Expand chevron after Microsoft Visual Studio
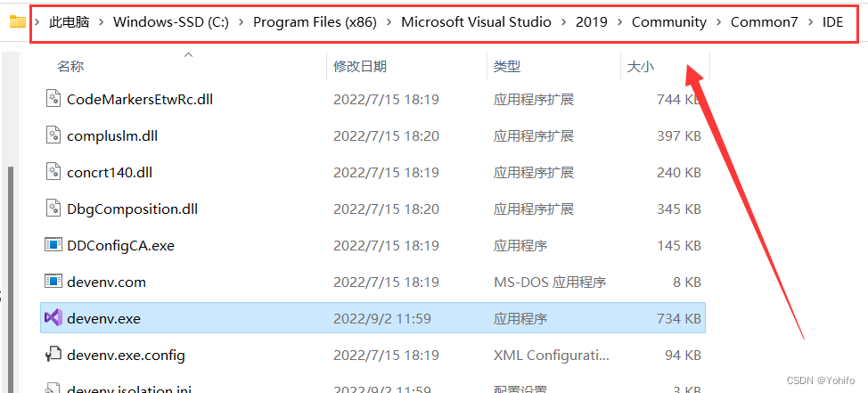This screenshot has height=393, width=868. click(x=563, y=22)
